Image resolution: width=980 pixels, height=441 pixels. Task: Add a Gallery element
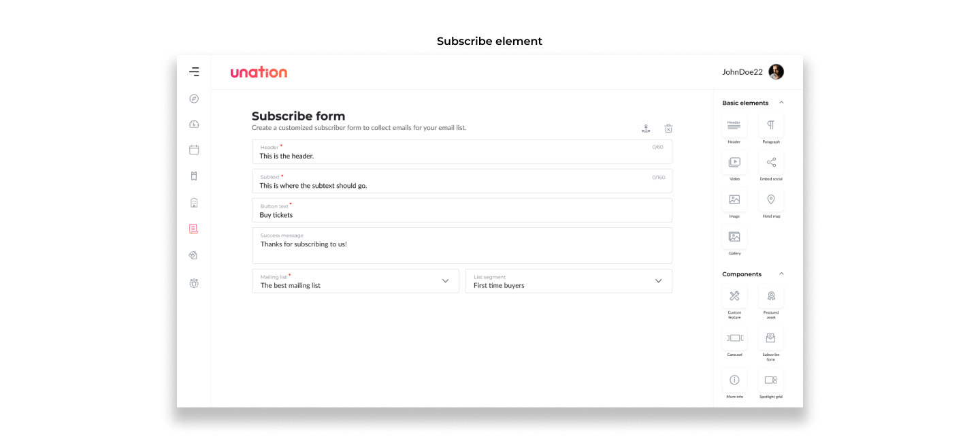click(734, 237)
